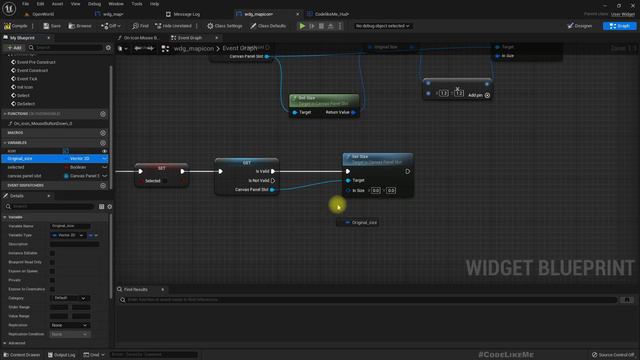Toggle Details property matrix view icon
Image resolution: width=640 pixels, height=360 pixels.
point(102,207)
